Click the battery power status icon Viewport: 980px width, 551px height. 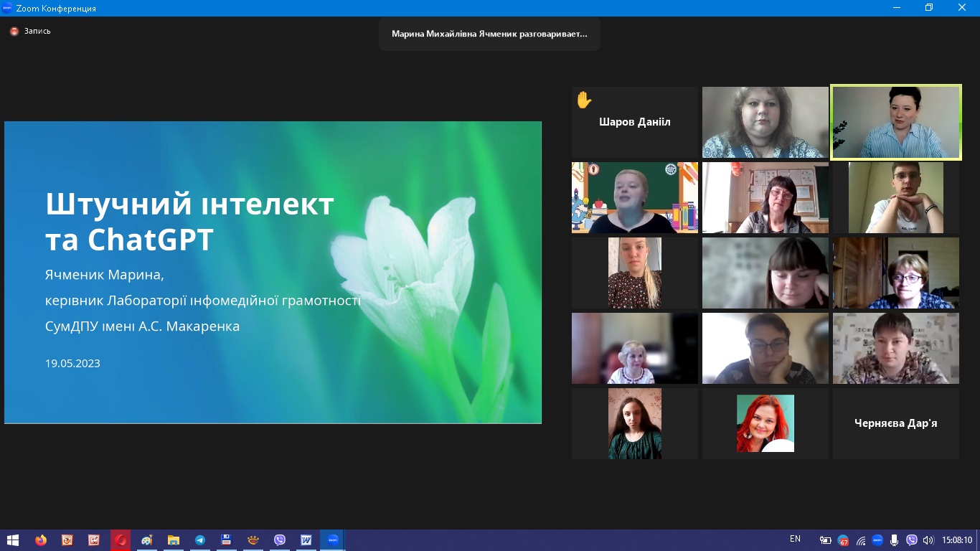[826, 540]
